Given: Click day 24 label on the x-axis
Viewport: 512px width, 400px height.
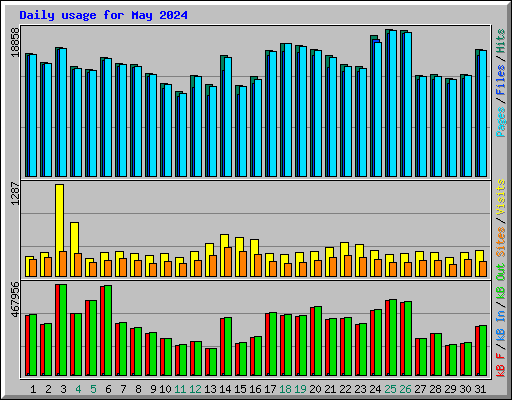Looking at the screenshot, I should pyautogui.click(x=375, y=389).
